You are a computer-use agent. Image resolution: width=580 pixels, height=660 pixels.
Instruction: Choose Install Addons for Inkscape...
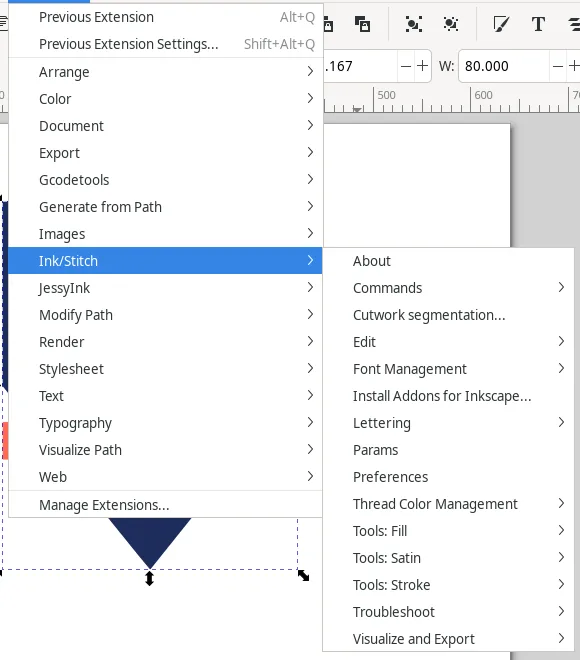(x=448, y=396)
